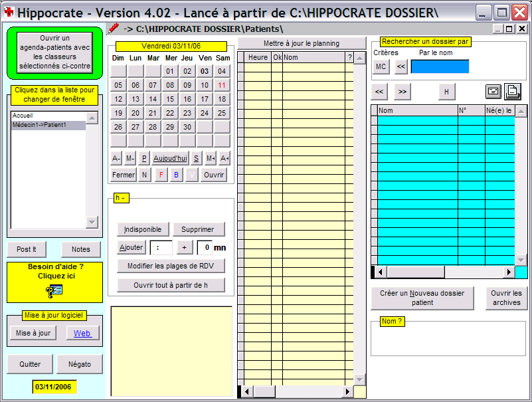Click the MC criteria button
532x402 pixels.
point(381,66)
